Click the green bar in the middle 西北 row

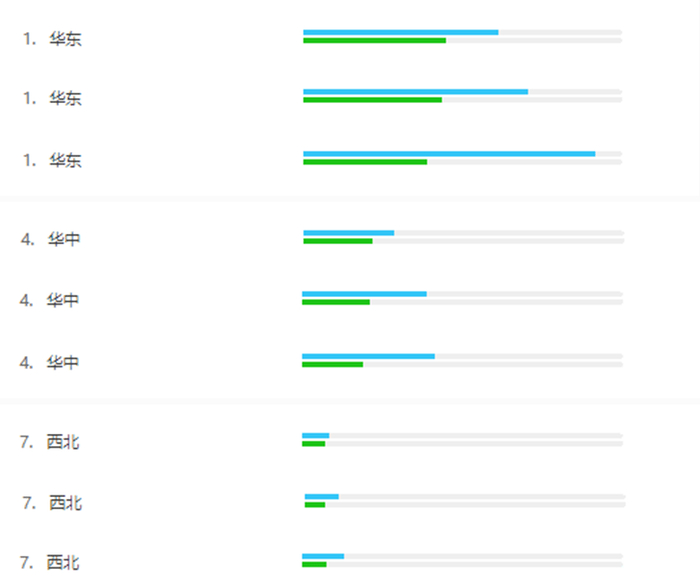coord(315,505)
